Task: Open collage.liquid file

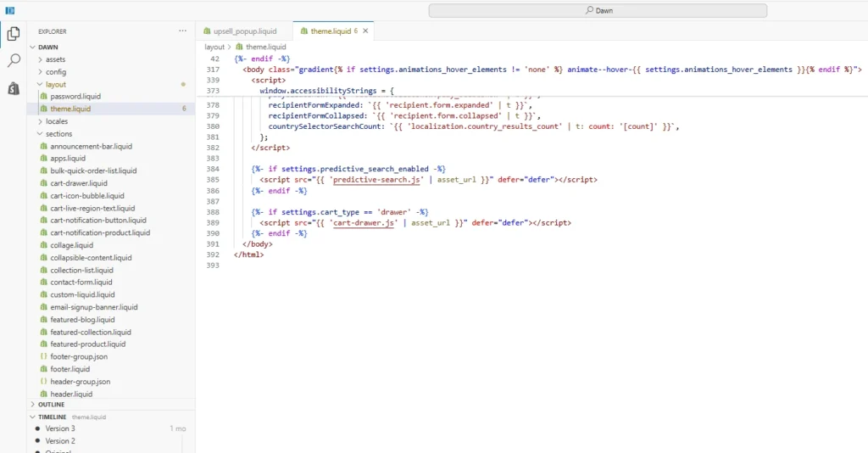Action: pos(71,245)
